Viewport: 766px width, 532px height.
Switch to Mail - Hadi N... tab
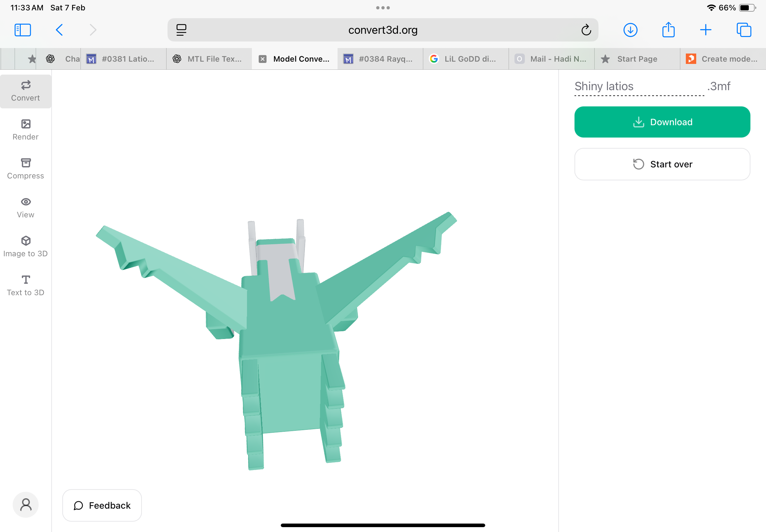pos(551,59)
